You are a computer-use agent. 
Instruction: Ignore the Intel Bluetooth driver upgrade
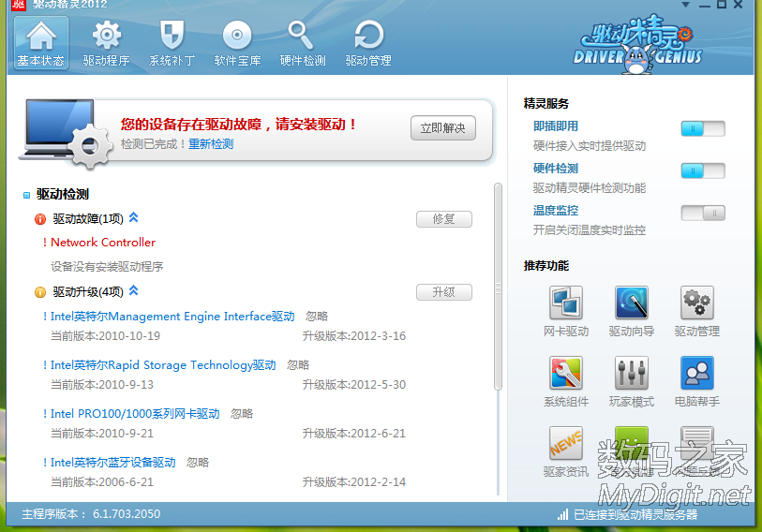[198, 462]
